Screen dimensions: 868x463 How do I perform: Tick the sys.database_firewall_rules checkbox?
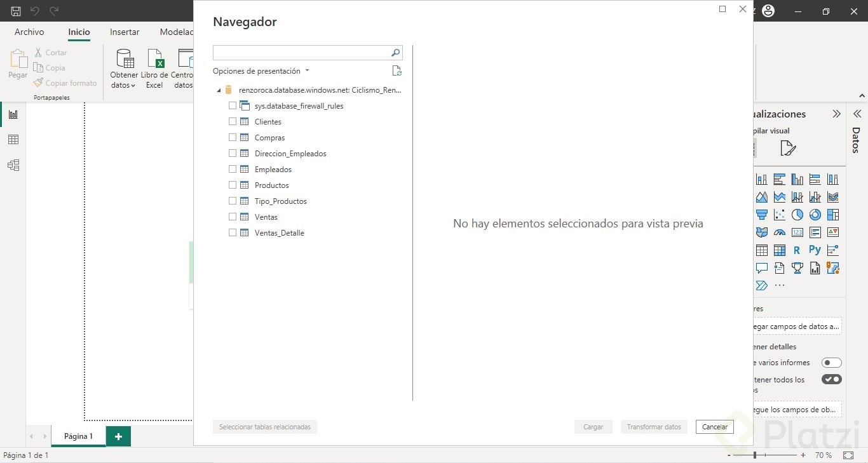(233, 105)
